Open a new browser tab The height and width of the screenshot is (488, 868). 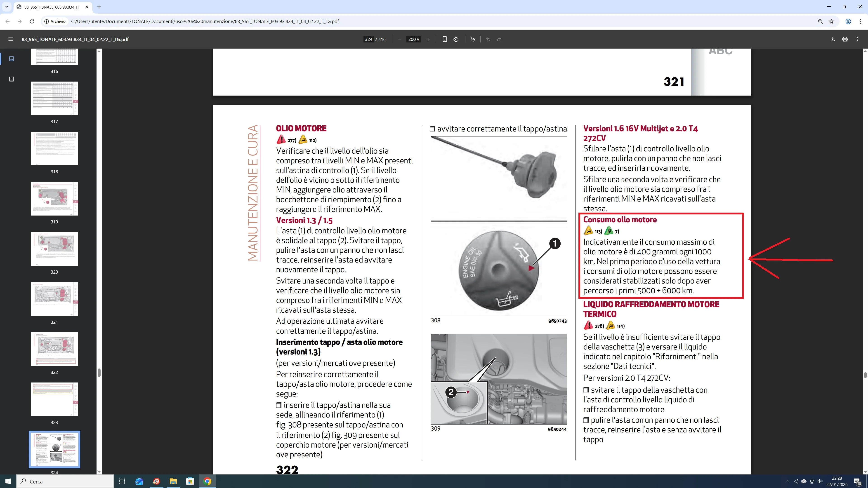(x=99, y=7)
